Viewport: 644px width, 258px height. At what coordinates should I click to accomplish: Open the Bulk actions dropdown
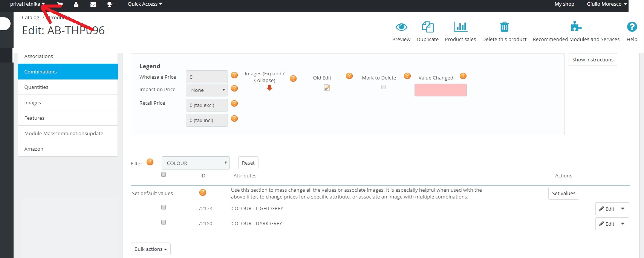[151, 249]
